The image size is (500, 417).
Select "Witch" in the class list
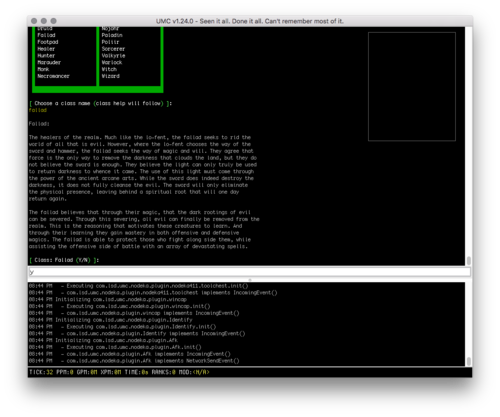pos(109,69)
